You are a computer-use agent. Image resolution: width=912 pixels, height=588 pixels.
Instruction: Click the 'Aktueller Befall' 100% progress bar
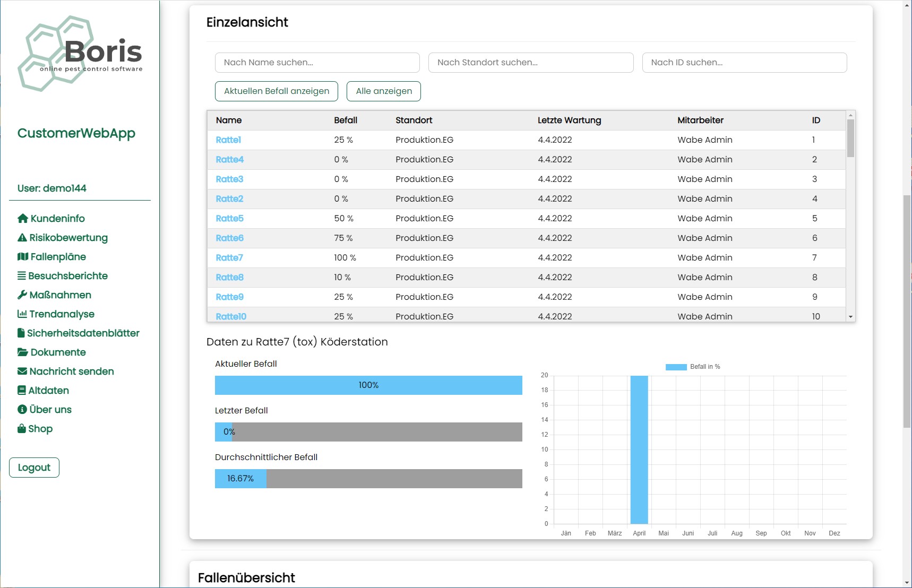(x=368, y=385)
